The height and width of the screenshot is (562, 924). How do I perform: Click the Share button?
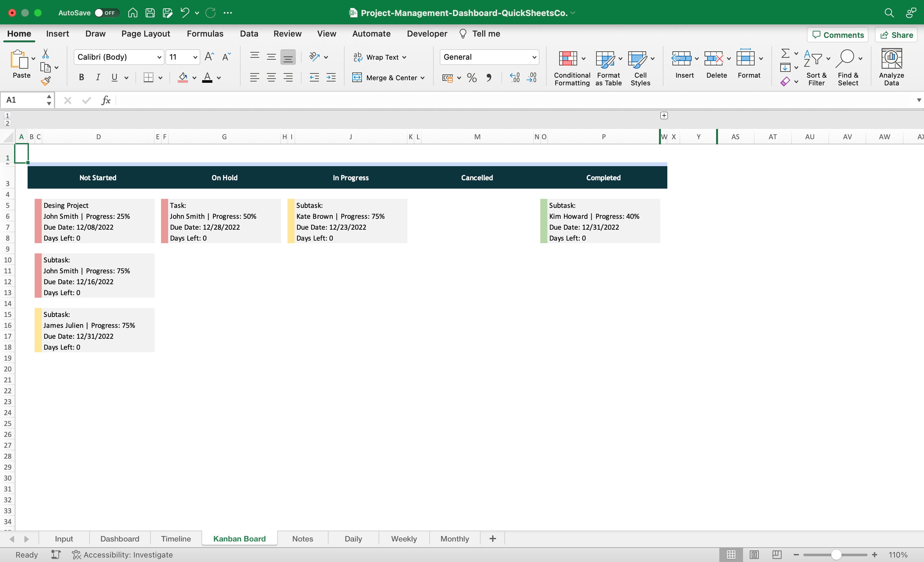click(896, 35)
